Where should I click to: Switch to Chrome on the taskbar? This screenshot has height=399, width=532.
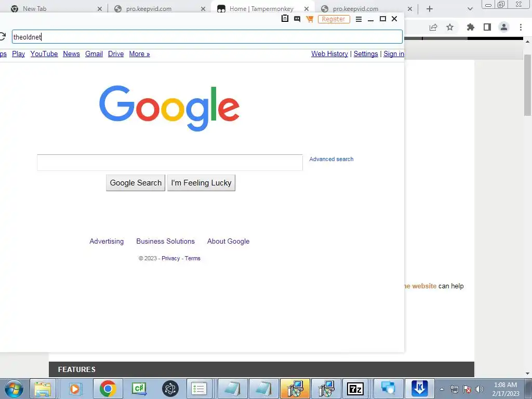108,389
